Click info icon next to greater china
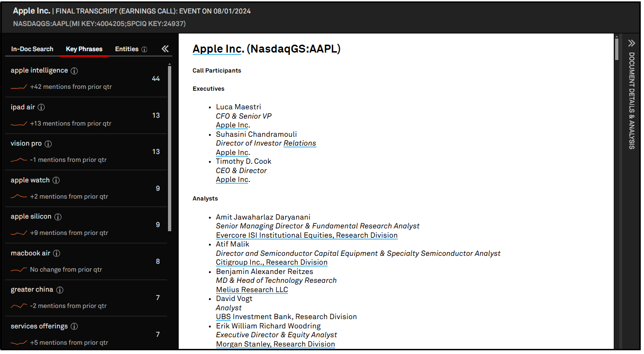This screenshot has width=644, height=354. [60, 290]
